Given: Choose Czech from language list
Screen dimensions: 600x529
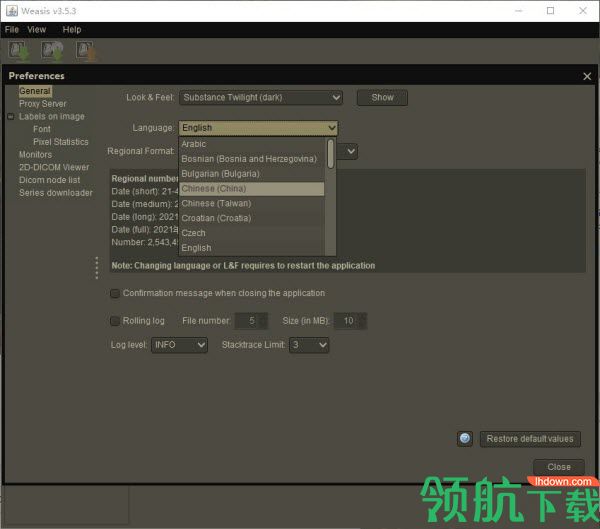Looking at the screenshot, I should point(252,233).
